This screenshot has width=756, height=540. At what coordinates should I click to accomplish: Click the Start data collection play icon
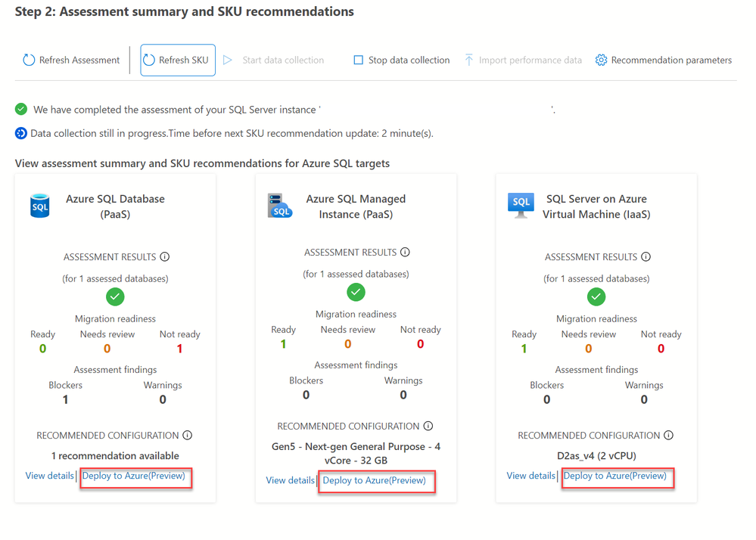click(x=228, y=60)
